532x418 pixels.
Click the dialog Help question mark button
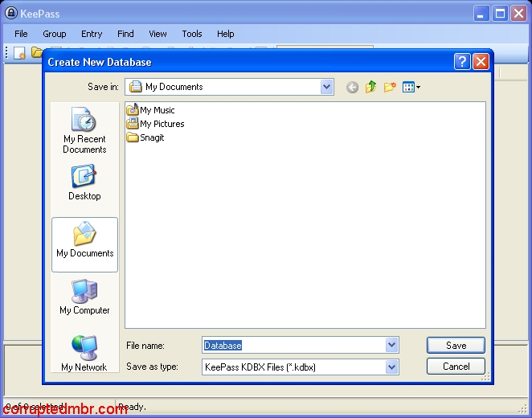[462, 62]
